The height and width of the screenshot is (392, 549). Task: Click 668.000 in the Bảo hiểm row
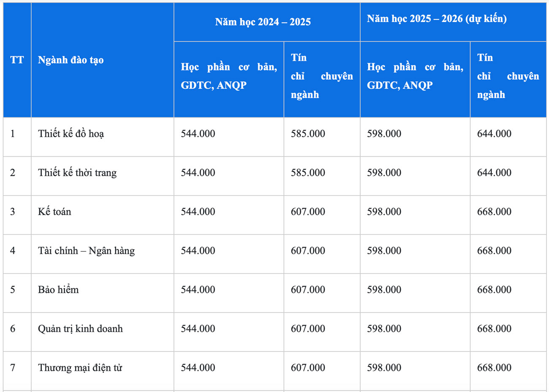pyautogui.click(x=494, y=290)
